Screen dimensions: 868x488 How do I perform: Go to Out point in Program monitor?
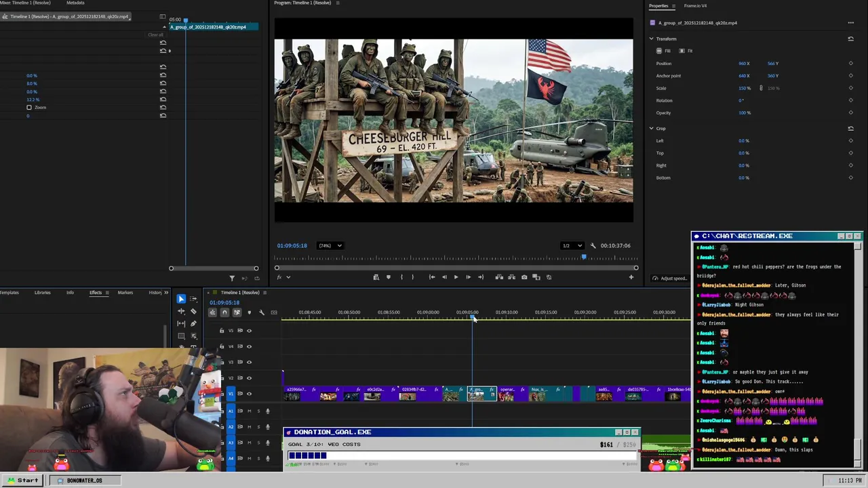481,277
